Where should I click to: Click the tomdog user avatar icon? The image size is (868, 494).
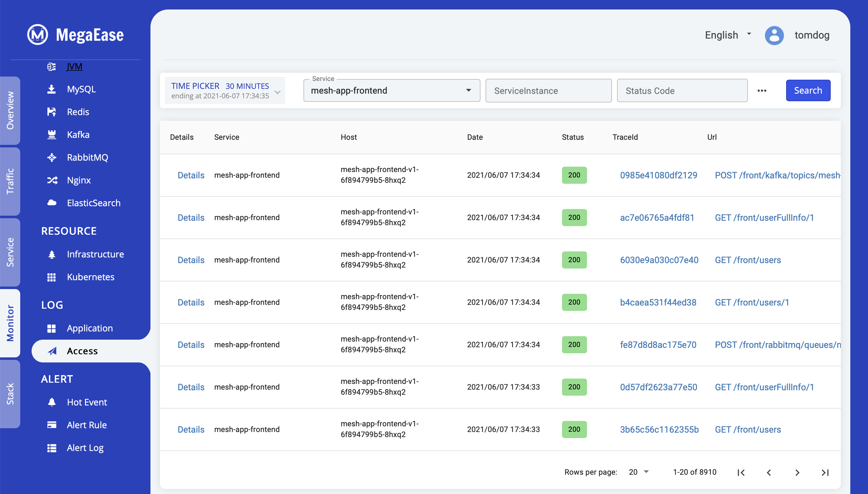(774, 35)
